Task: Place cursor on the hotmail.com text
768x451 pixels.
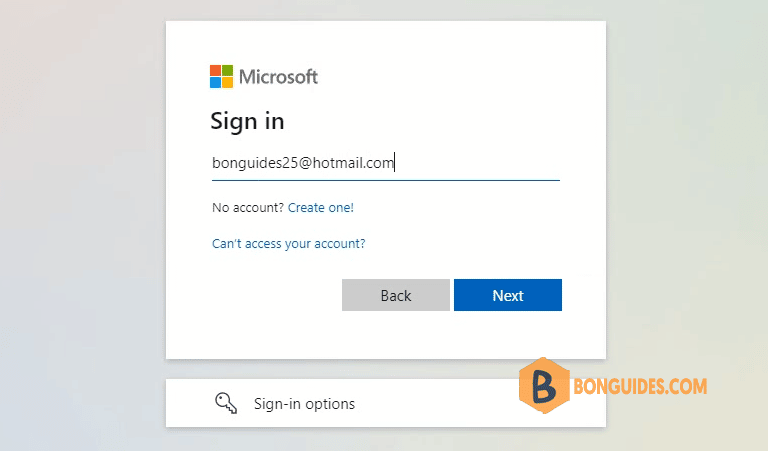Action: coord(353,163)
